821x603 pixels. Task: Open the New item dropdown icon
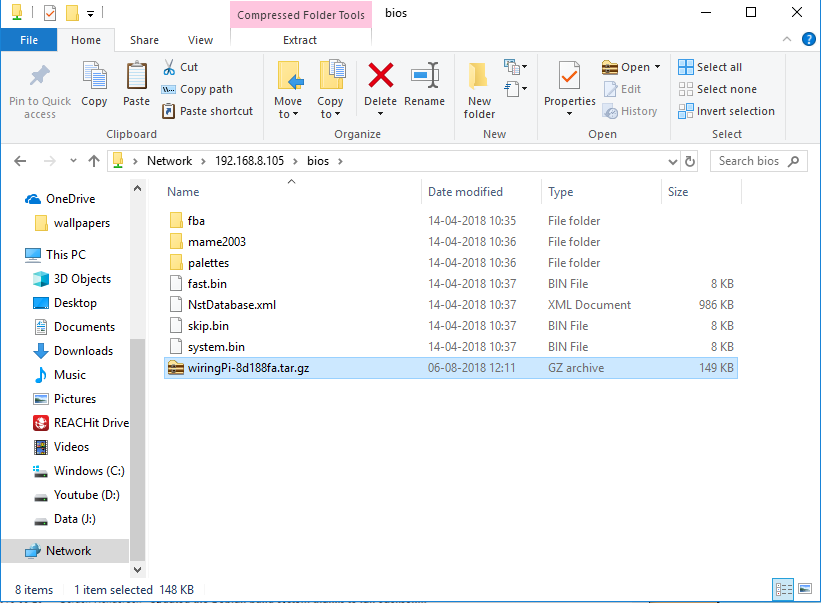[x=515, y=67]
